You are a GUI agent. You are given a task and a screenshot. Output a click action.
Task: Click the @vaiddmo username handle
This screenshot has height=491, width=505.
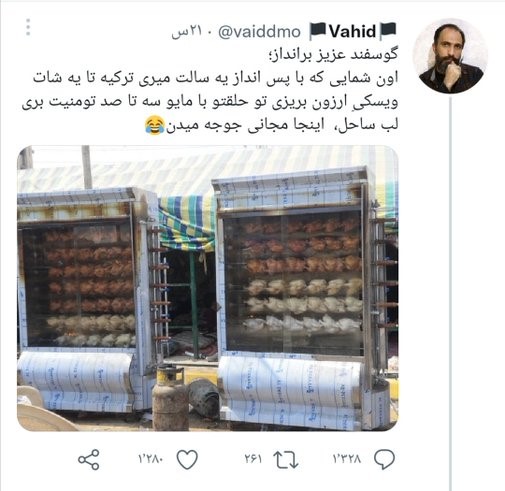tap(259, 32)
